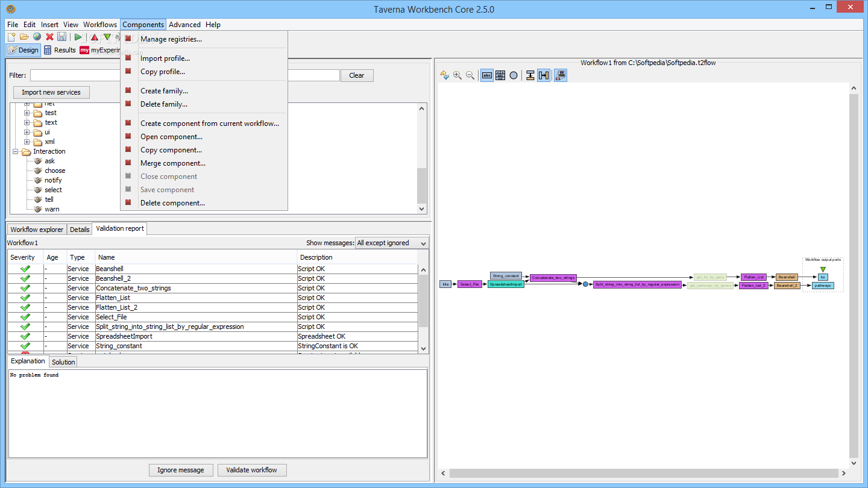Choose Merge component... menu item
The image size is (868, 488).
tap(204, 163)
